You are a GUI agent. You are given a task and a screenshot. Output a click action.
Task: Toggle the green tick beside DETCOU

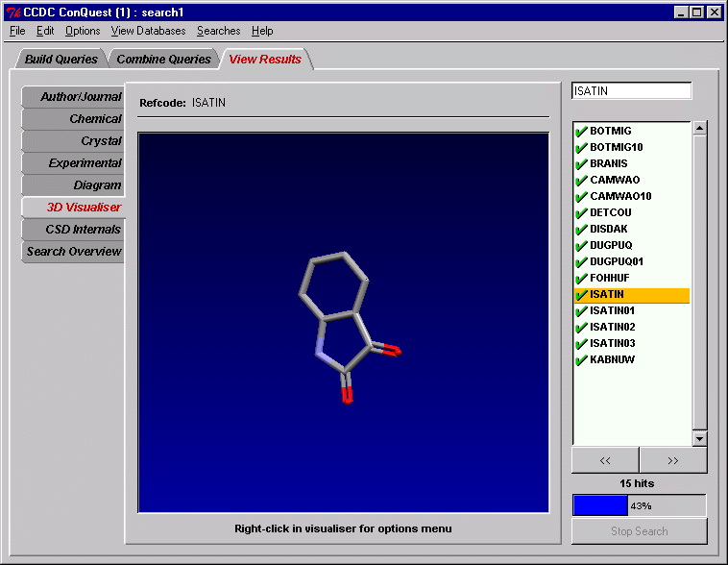[x=581, y=212]
